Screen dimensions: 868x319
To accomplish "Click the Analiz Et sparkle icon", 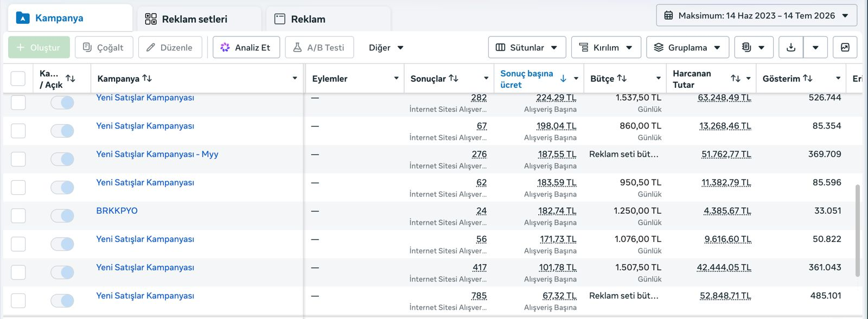I will click(225, 48).
